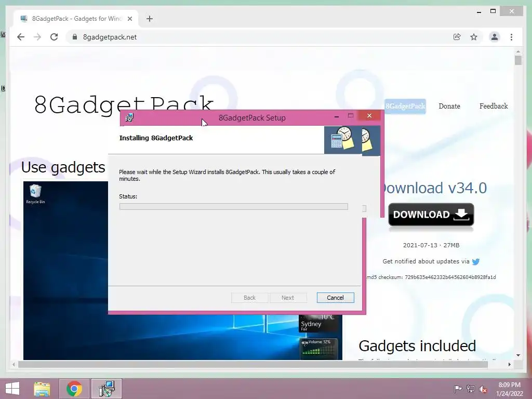Screen dimensions: 532x399
Task: Switch to the Setup installer taskbar icon
Action: [107, 389]
